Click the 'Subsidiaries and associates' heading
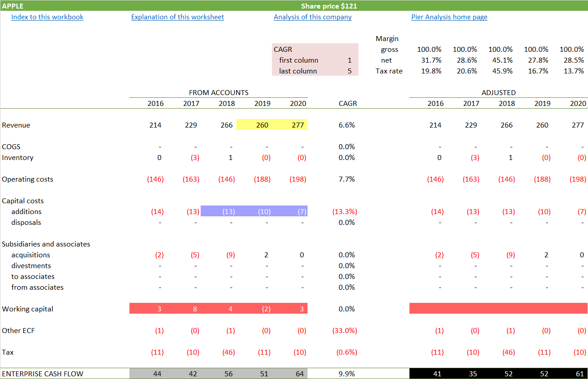Viewport: 588px width, 379px height. [46, 244]
